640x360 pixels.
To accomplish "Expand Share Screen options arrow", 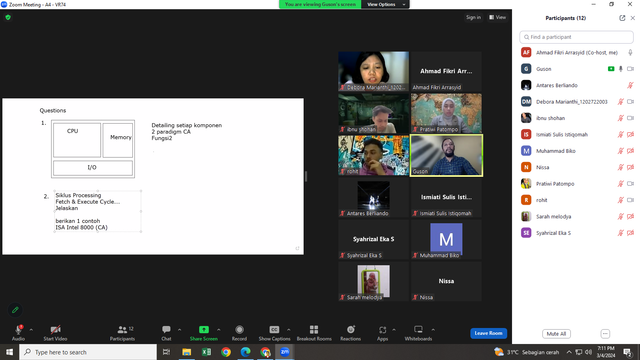I will pyautogui.click(x=219, y=330).
